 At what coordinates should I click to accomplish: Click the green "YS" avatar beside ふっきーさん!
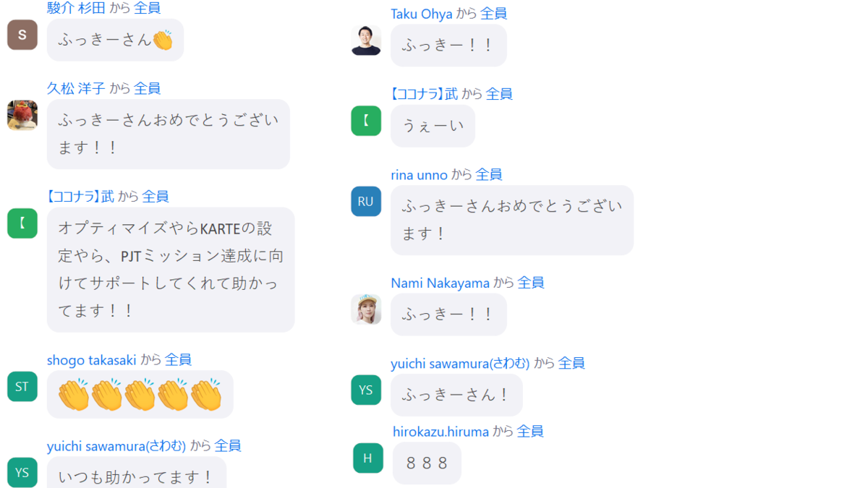(x=366, y=390)
